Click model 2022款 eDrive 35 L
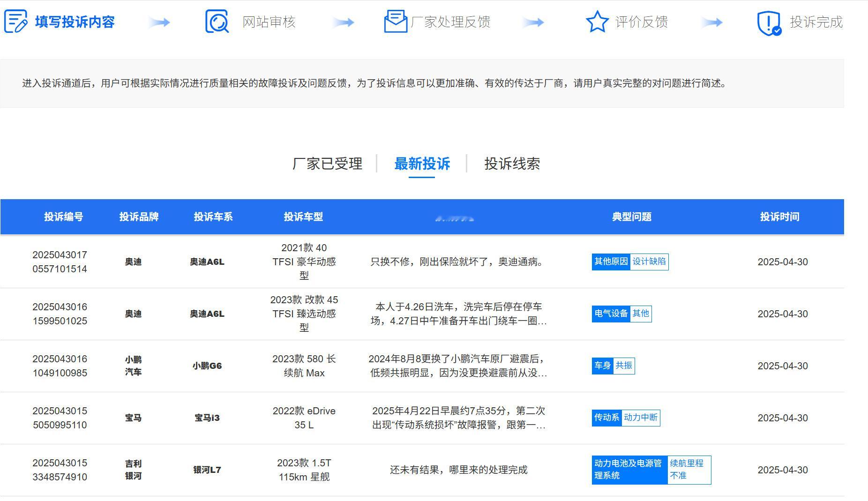868x501 pixels. point(304,418)
